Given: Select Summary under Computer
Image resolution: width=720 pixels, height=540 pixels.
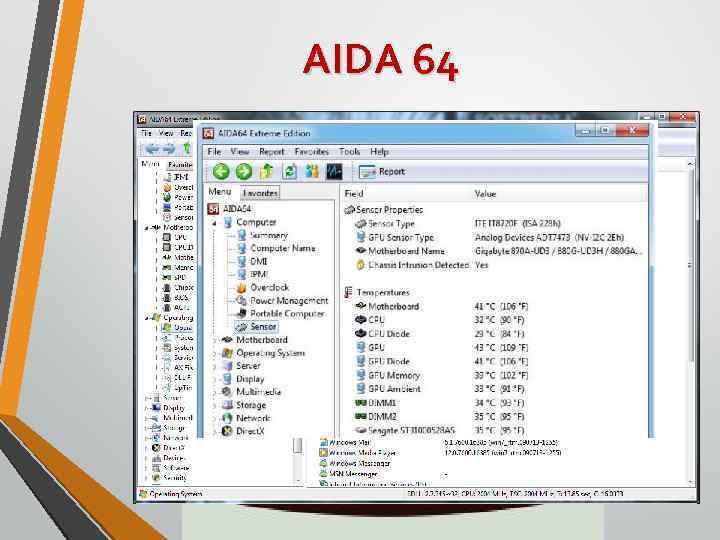Looking at the screenshot, I should pos(262,235).
